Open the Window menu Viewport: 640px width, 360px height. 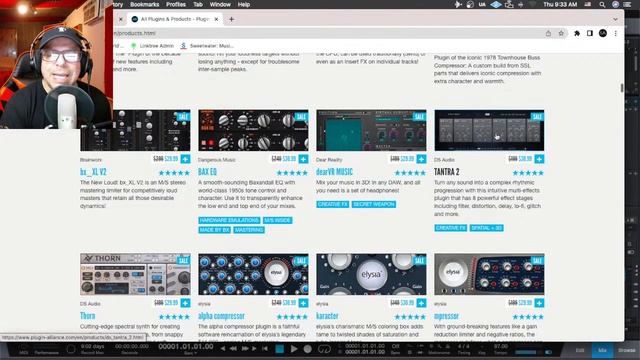220,4
